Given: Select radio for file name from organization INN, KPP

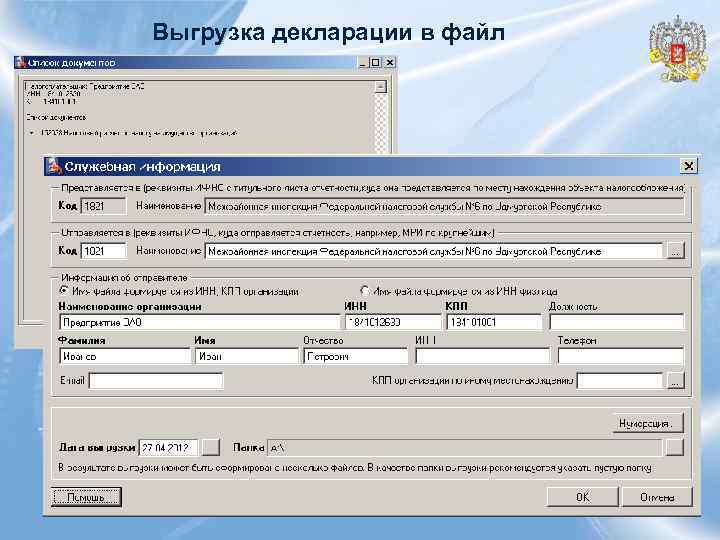Looking at the screenshot, I should click(64, 291).
